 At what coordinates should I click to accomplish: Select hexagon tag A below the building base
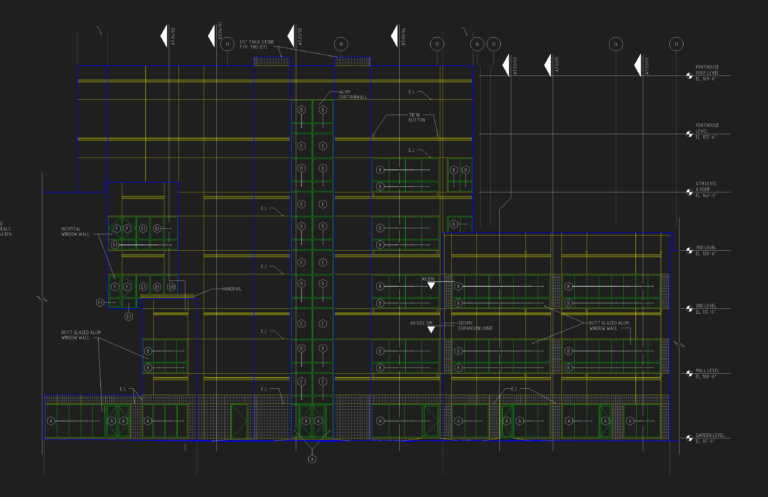coord(312,459)
